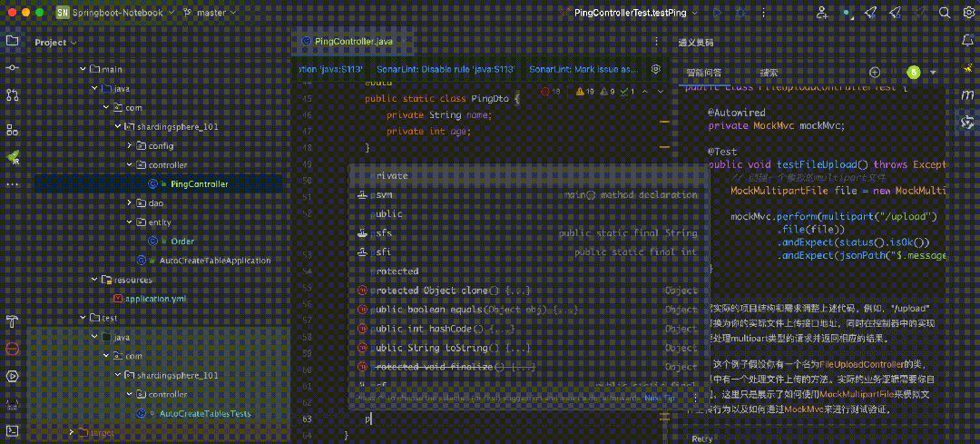Choose the psvm completion suggestion
This screenshot has width=980, height=444.
tap(529, 195)
